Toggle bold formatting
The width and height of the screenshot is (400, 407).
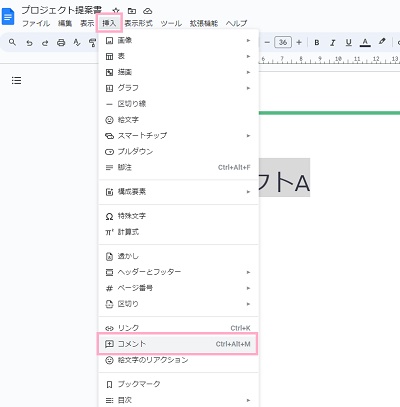pyautogui.click(x=317, y=43)
